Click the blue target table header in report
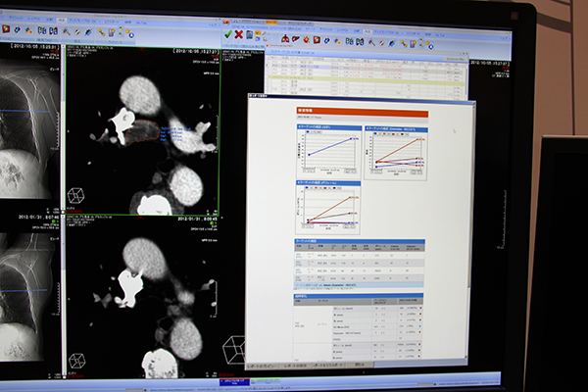This screenshot has height=392, width=588. (x=360, y=241)
